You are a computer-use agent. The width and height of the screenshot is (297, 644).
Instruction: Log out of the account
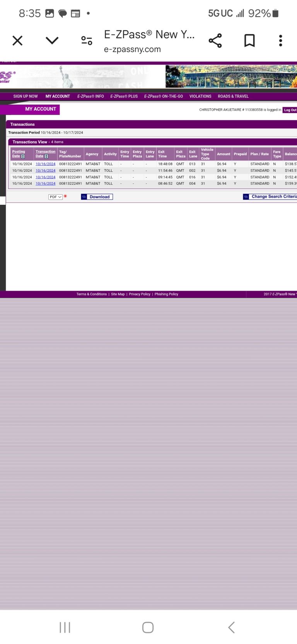click(290, 110)
